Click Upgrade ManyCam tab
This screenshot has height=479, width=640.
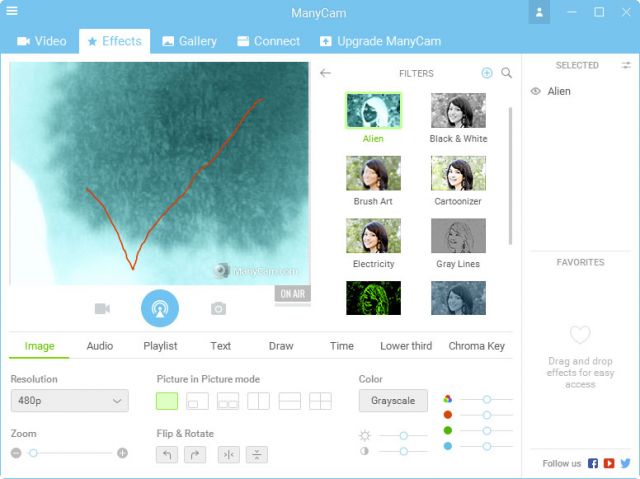coord(380,41)
